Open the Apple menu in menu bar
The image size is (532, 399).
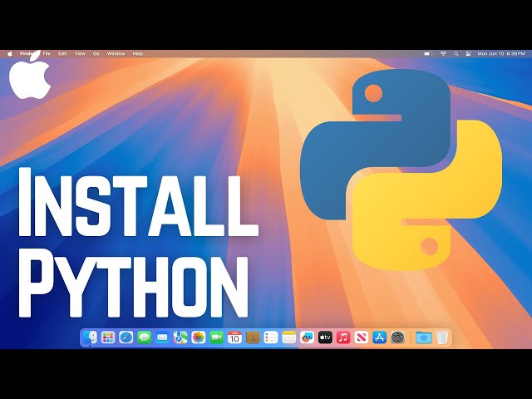[x=10, y=53]
